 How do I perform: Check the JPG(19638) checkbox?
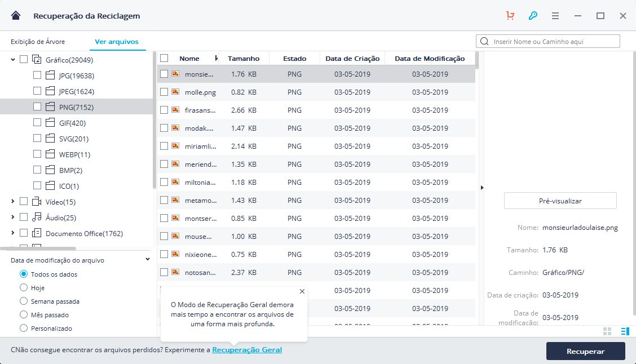37,75
